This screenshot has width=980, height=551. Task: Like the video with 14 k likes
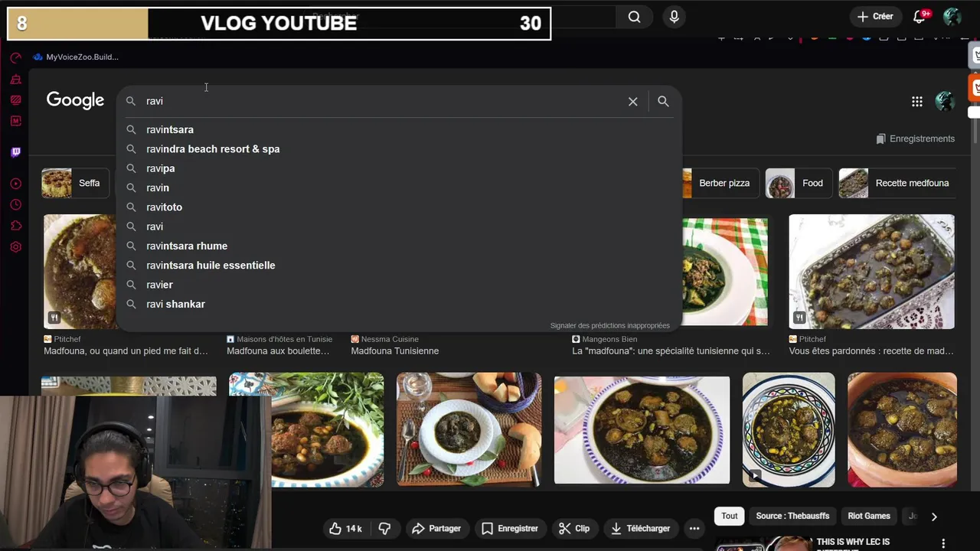coord(345,528)
